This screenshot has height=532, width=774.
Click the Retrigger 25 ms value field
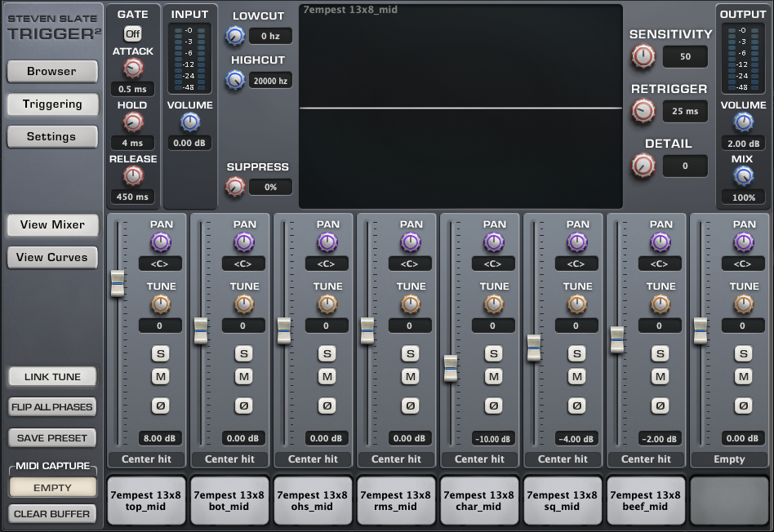click(x=685, y=112)
